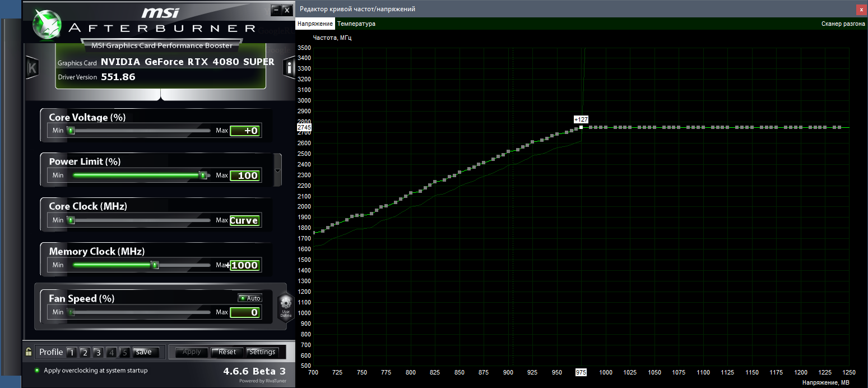Open Сканер разгона overclock scanner
This screenshot has height=388, width=868.
click(843, 24)
